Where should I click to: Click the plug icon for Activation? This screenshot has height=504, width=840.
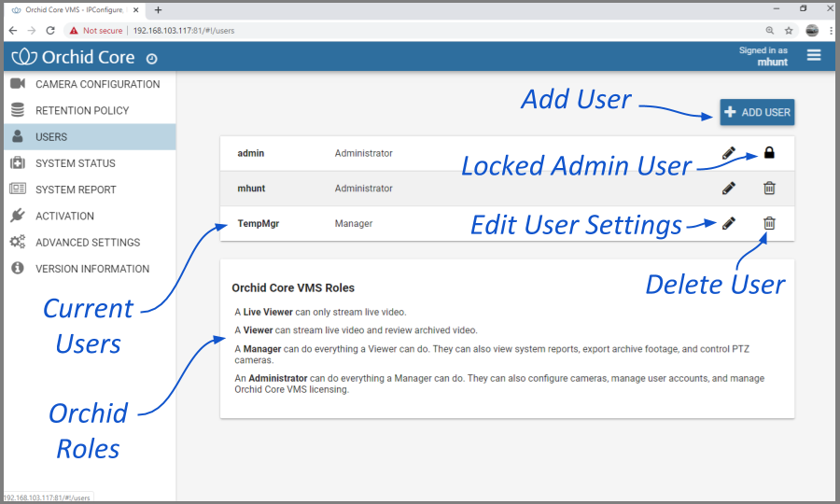pos(18,216)
